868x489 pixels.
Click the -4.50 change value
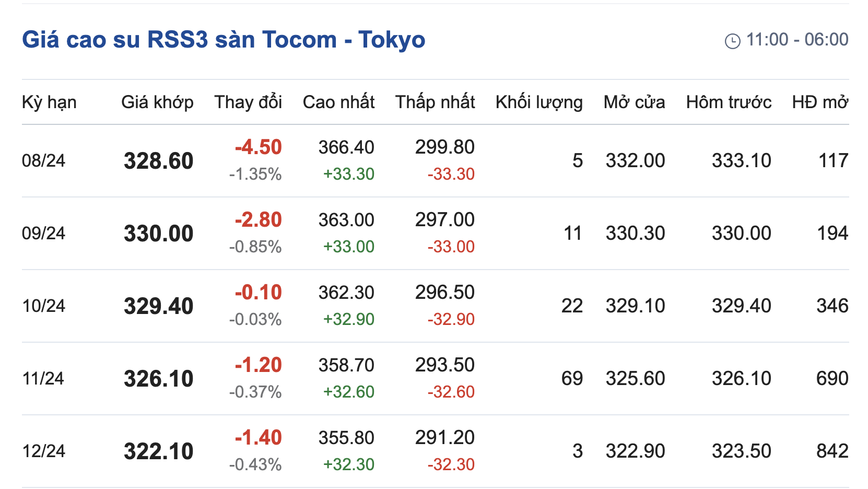click(258, 147)
